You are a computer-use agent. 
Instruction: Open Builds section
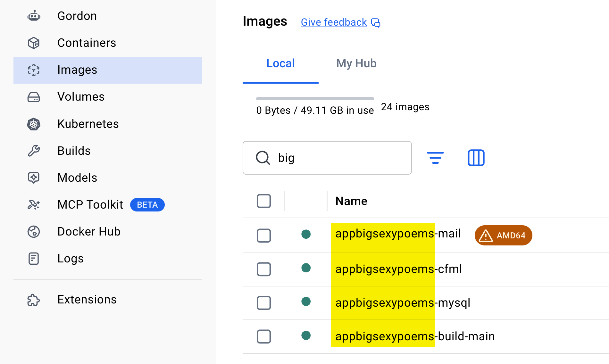pos(108,151)
